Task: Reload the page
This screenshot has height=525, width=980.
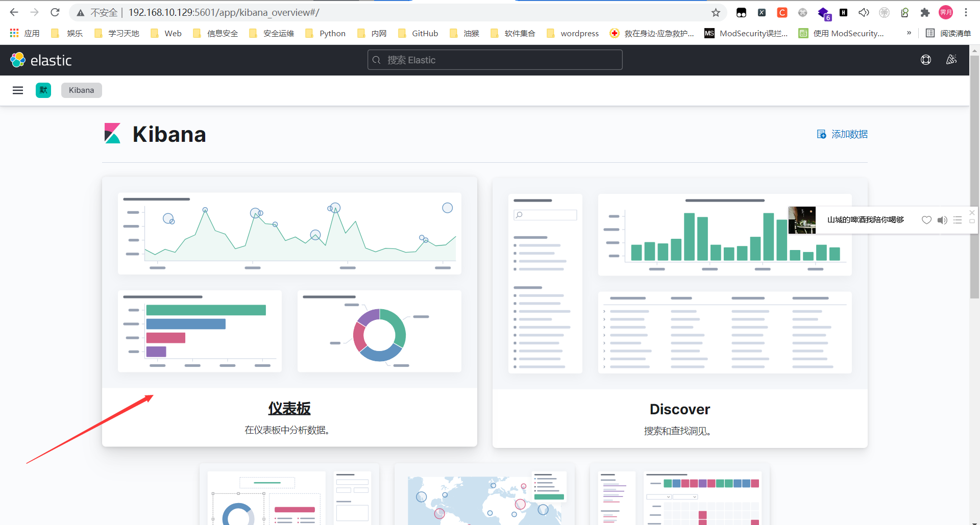Action: (x=55, y=12)
